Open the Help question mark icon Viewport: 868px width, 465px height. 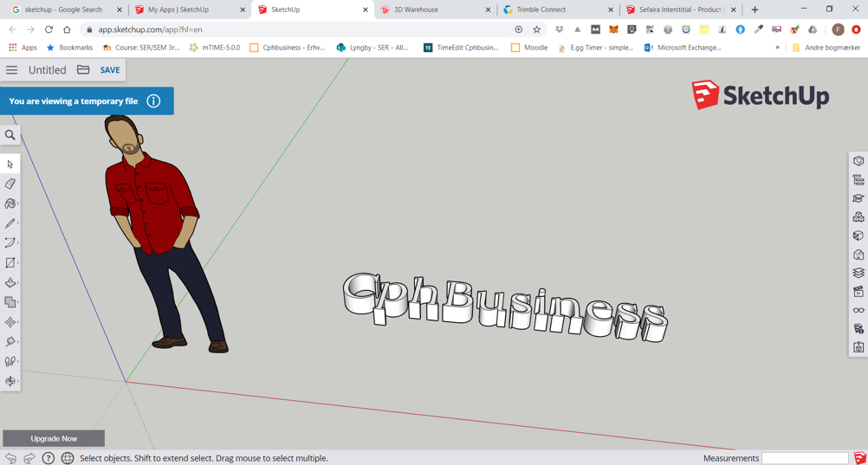tap(49, 458)
